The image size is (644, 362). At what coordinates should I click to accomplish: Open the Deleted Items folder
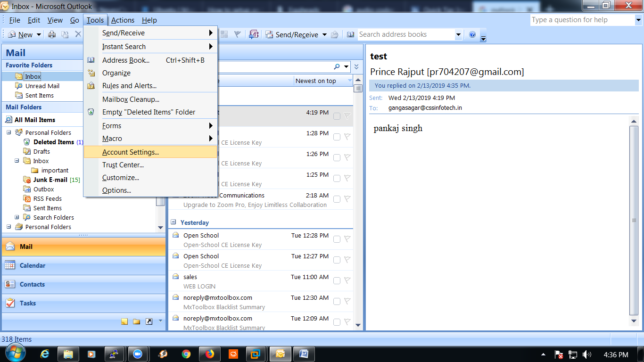(53, 142)
